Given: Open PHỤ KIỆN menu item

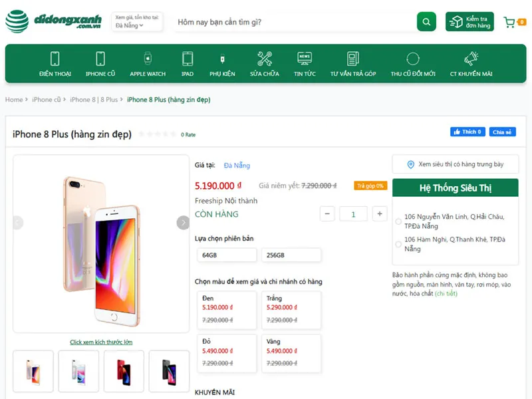Looking at the screenshot, I should [x=222, y=74].
